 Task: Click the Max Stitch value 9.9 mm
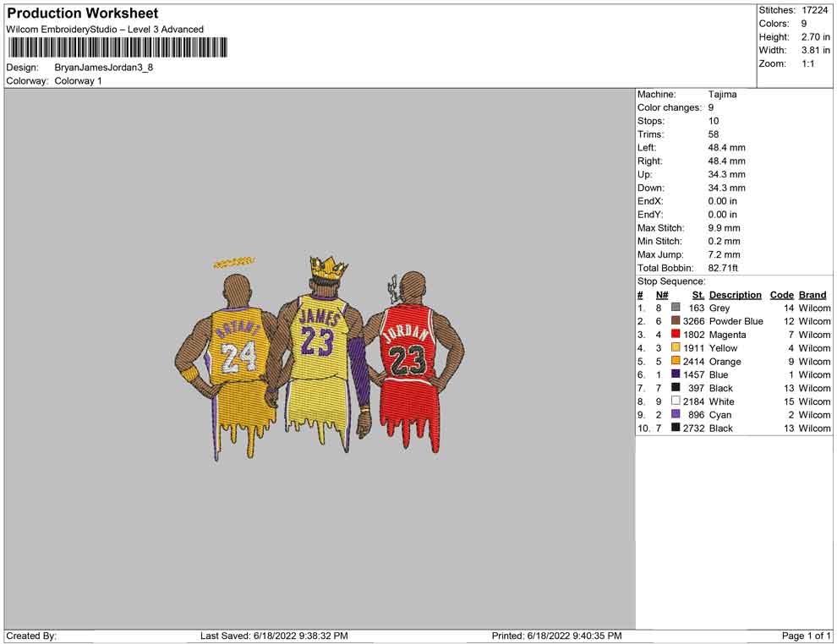[725, 228]
